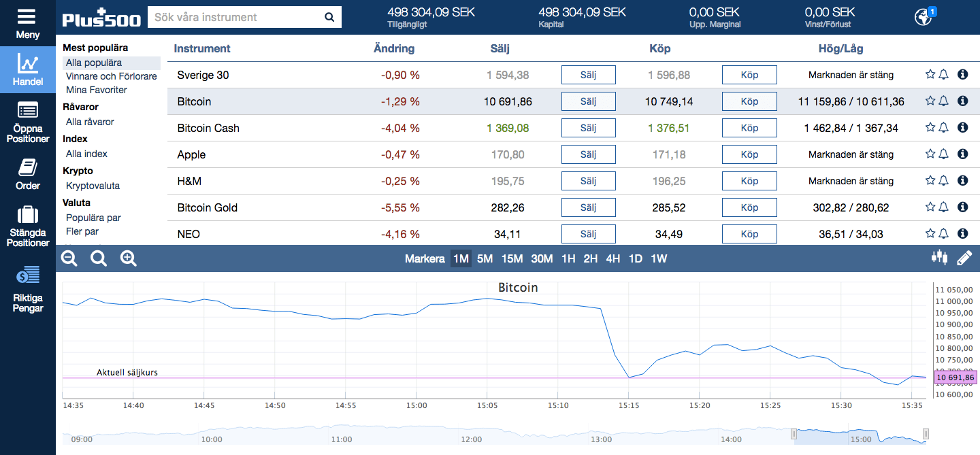The height and width of the screenshot is (455, 980).
Task: Open the Meny hamburger menu
Action: [27, 23]
